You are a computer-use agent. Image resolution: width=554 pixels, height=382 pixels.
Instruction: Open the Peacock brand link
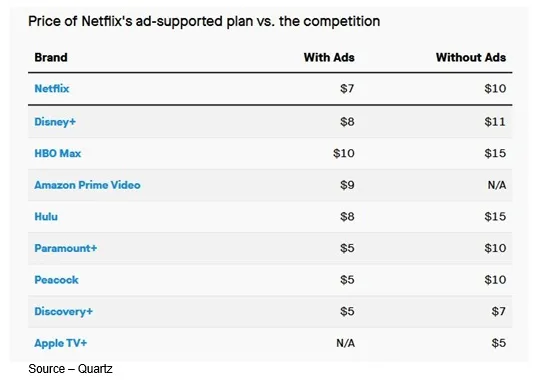click(56, 280)
